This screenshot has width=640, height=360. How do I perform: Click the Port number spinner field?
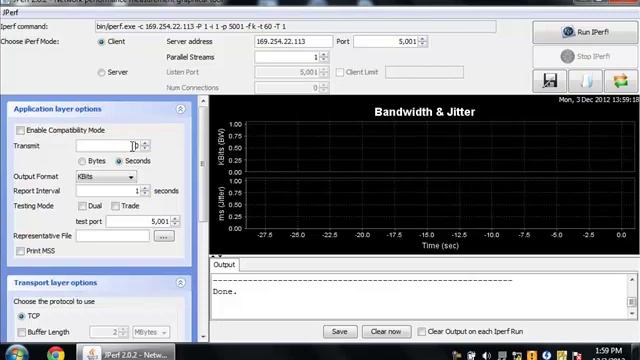coord(386,42)
